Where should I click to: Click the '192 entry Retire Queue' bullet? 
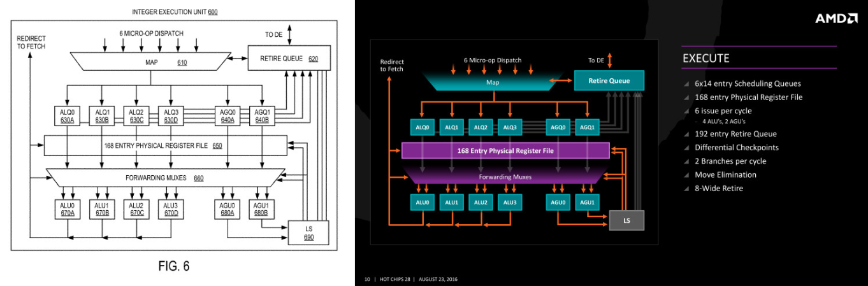click(x=736, y=134)
